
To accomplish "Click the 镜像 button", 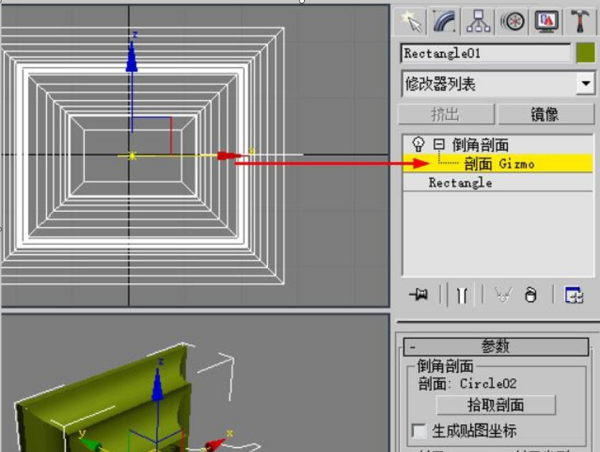I will [546, 114].
